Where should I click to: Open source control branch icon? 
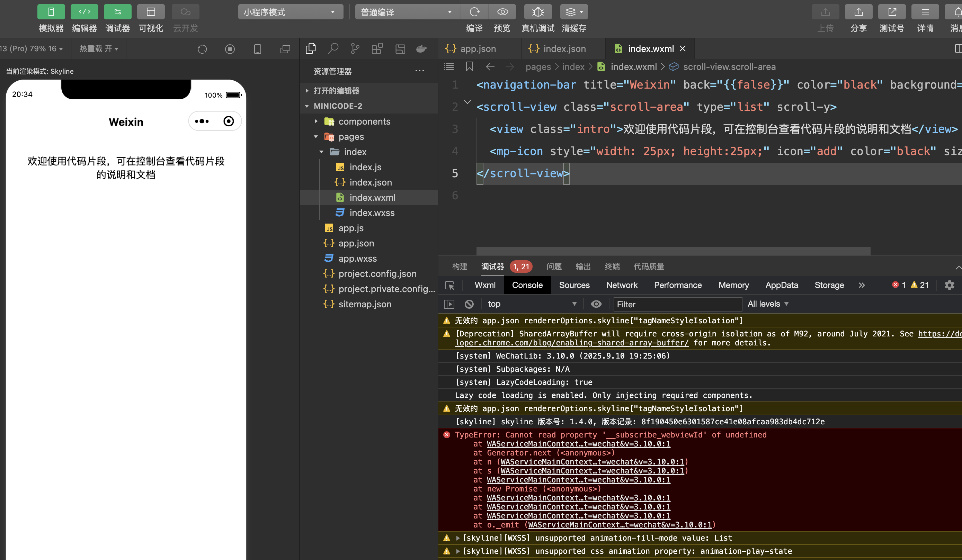(x=355, y=48)
